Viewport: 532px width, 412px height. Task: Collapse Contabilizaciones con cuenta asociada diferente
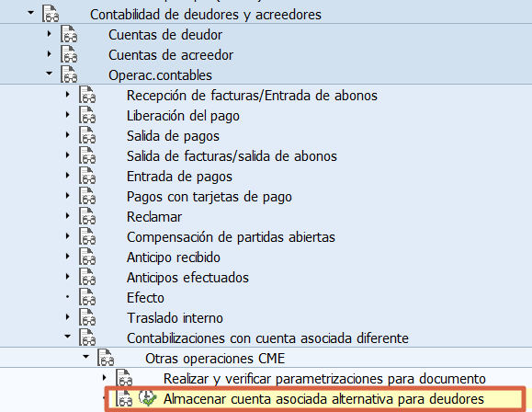pos(67,337)
